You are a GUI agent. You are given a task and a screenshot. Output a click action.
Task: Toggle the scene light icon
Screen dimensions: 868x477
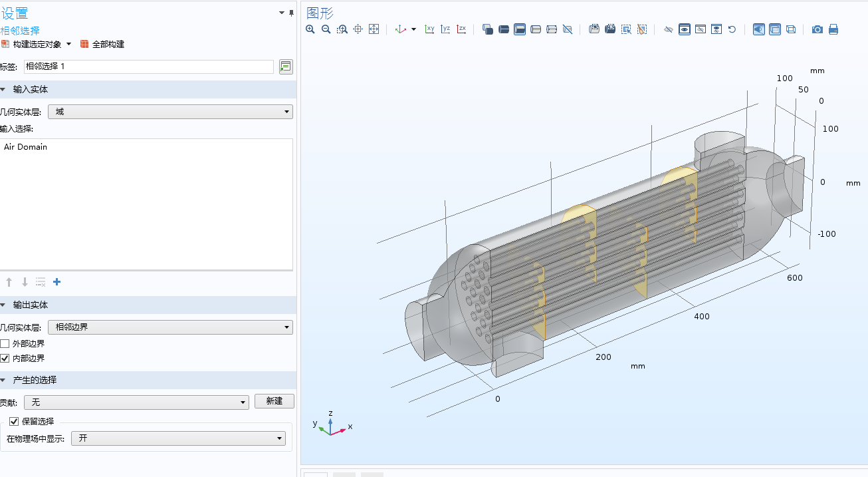759,29
